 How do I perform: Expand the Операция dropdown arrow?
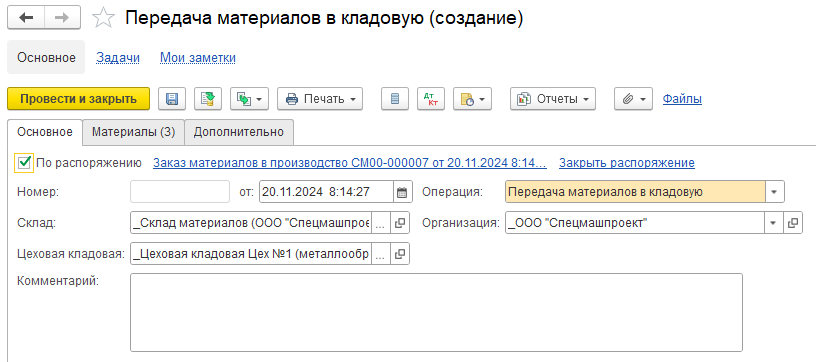click(x=774, y=192)
